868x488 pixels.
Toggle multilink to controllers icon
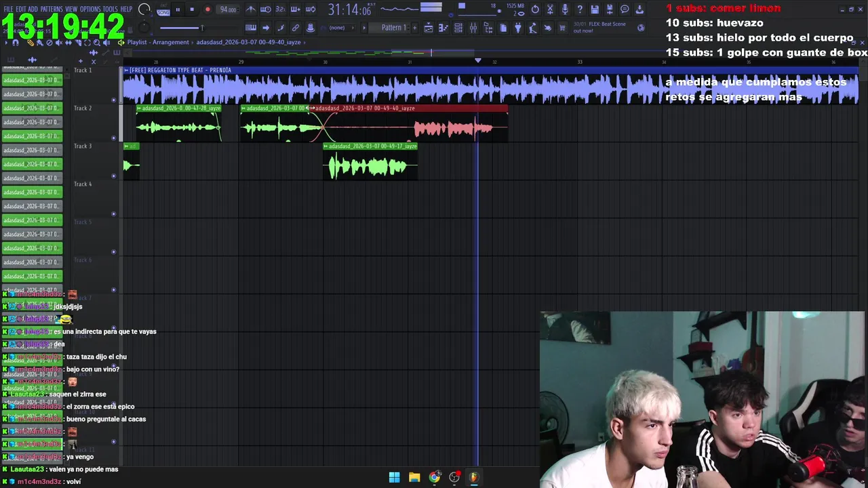click(x=295, y=28)
